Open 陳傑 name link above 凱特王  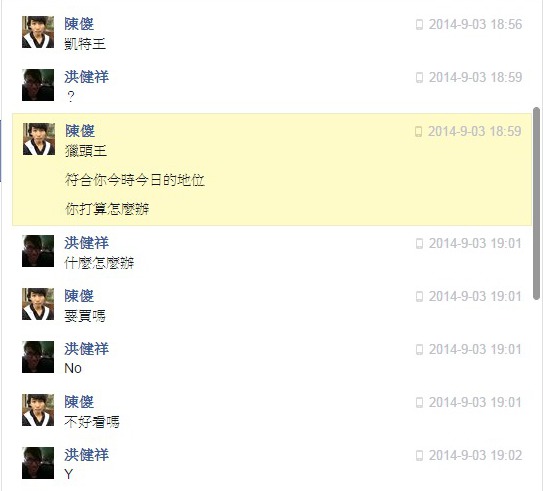pyautogui.click(x=79, y=24)
